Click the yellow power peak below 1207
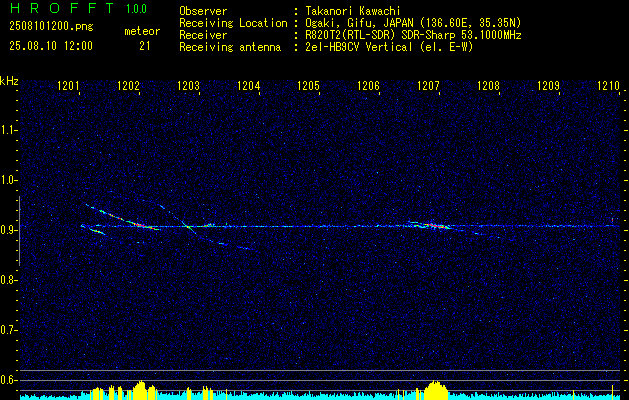629x400 pixels. click(435, 390)
